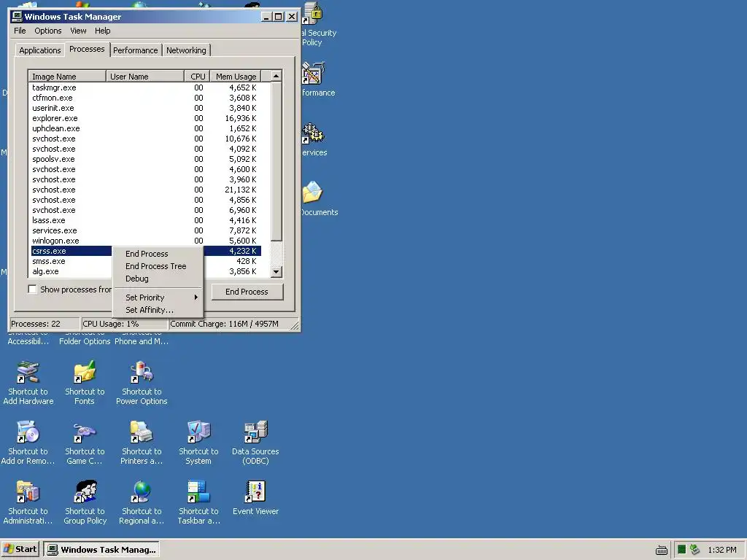The image size is (747, 560).
Task: Click the 1:32 PM taskbar clock
Action: (721, 550)
